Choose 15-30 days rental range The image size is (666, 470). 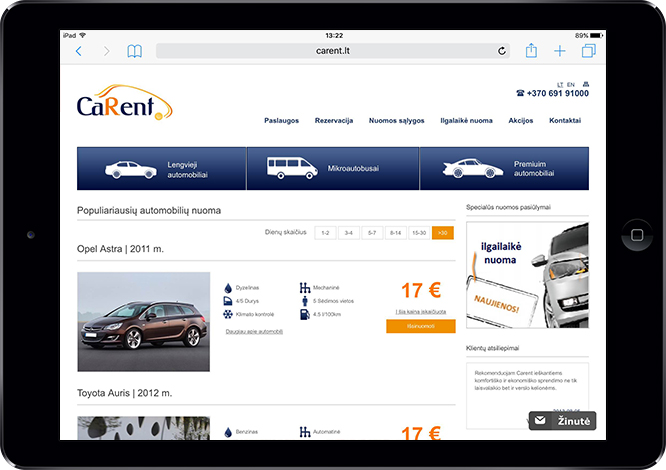[x=419, y=233]
